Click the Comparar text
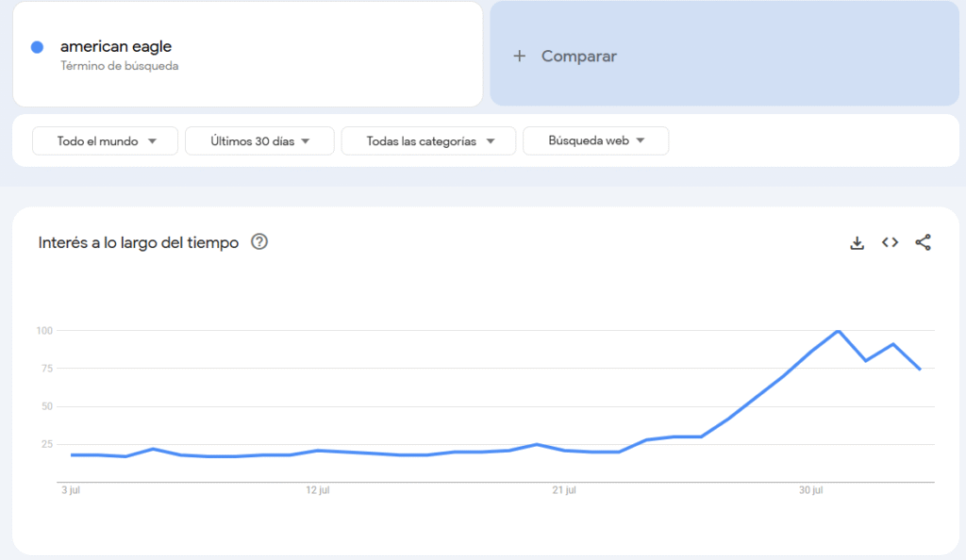Viewport: 966px width, 560px height. coord(578,56)
